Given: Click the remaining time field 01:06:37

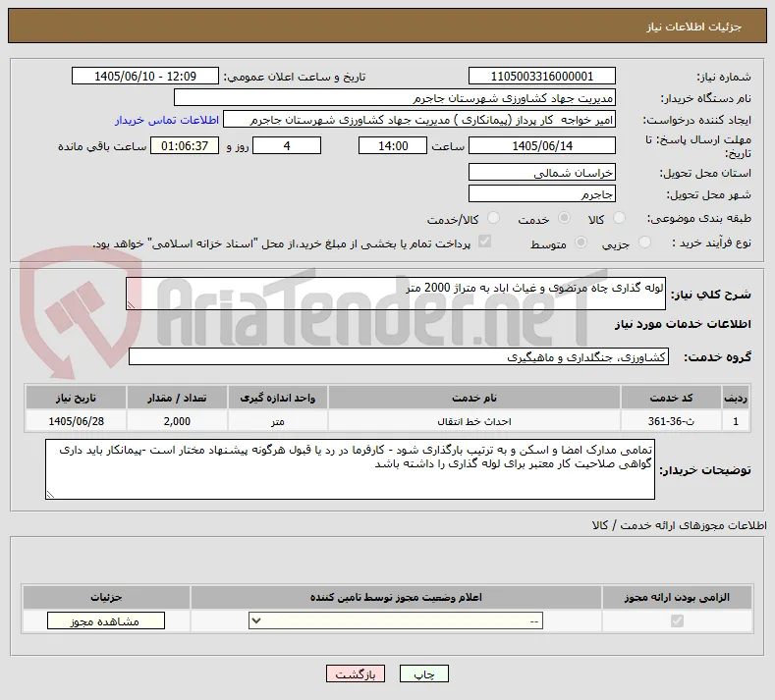Looking at the screenshot, I should click(x=185, y=145).
